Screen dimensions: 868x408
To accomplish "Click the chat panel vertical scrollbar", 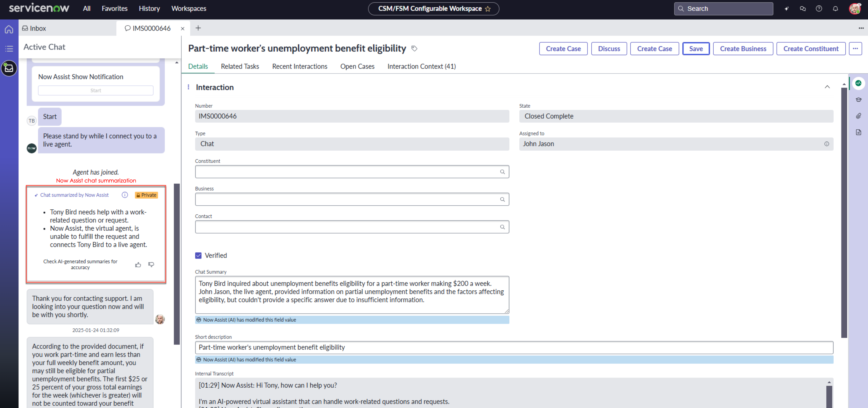I will tap(177, 264).
